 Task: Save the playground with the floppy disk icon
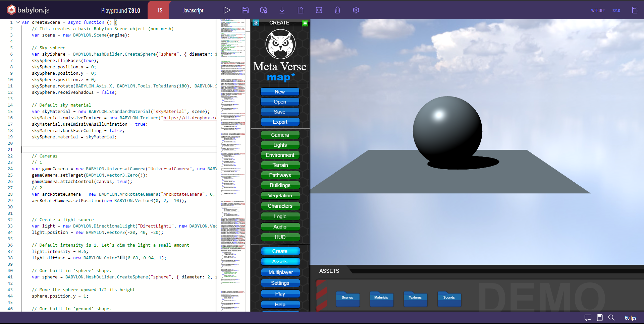coord(245,10)
